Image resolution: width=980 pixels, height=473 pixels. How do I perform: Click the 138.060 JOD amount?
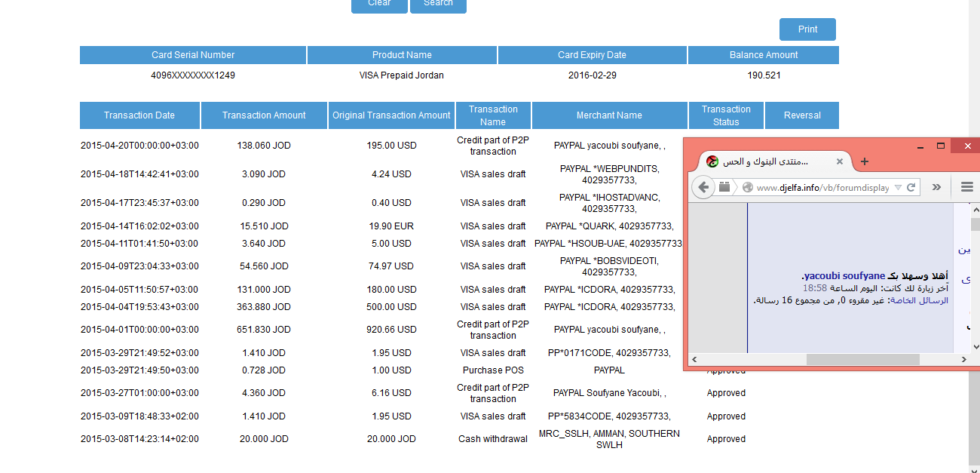[264, 146]
